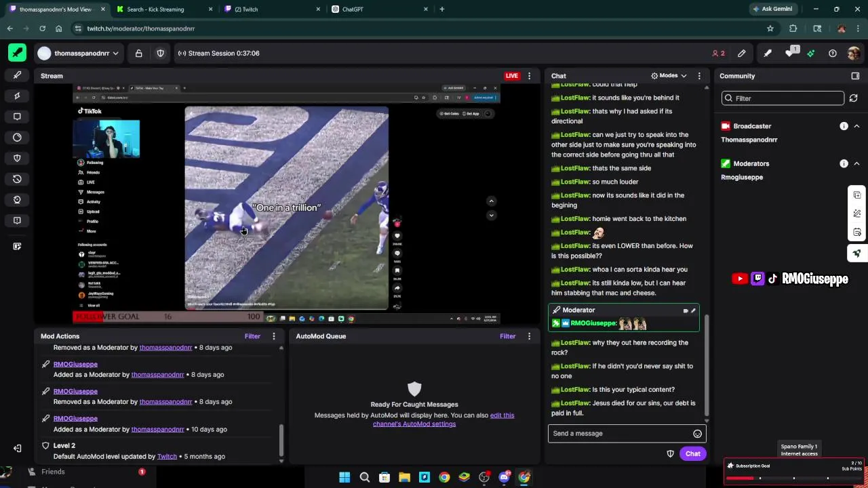Switch to Search - Kick Streaming tab

click(x=163, y=9)
